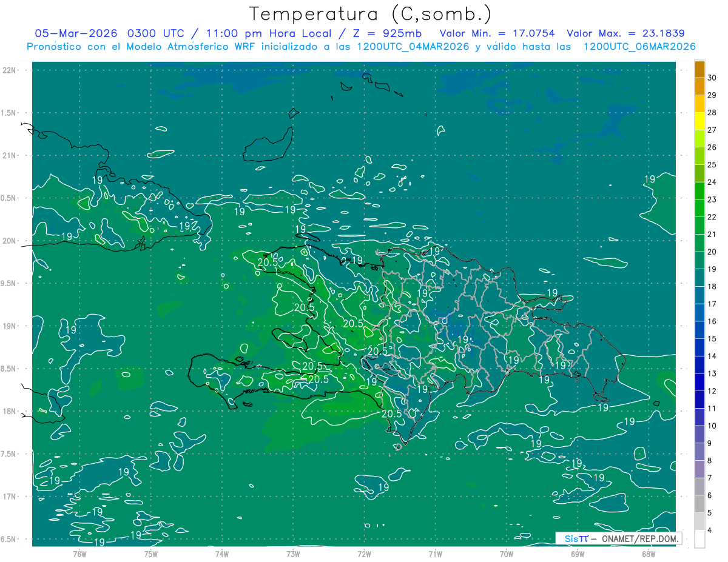Click the '17N' latitude axis label
Screen dimensions: 728x562
[9, 497]
